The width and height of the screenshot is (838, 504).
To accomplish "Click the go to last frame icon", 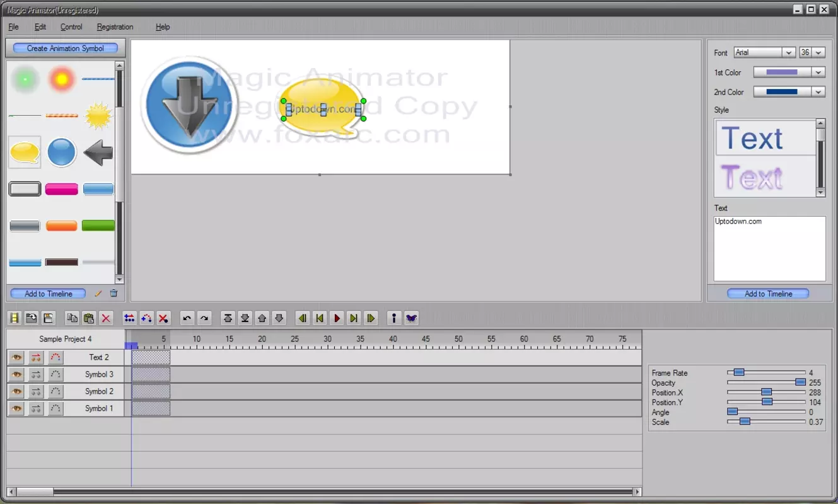I will pos(354,318).
